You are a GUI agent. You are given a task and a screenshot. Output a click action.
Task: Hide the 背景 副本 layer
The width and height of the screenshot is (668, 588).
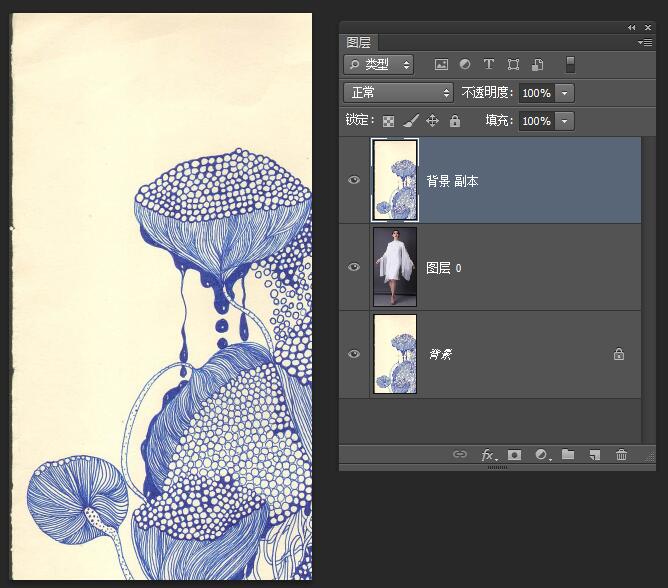[354, 180]
